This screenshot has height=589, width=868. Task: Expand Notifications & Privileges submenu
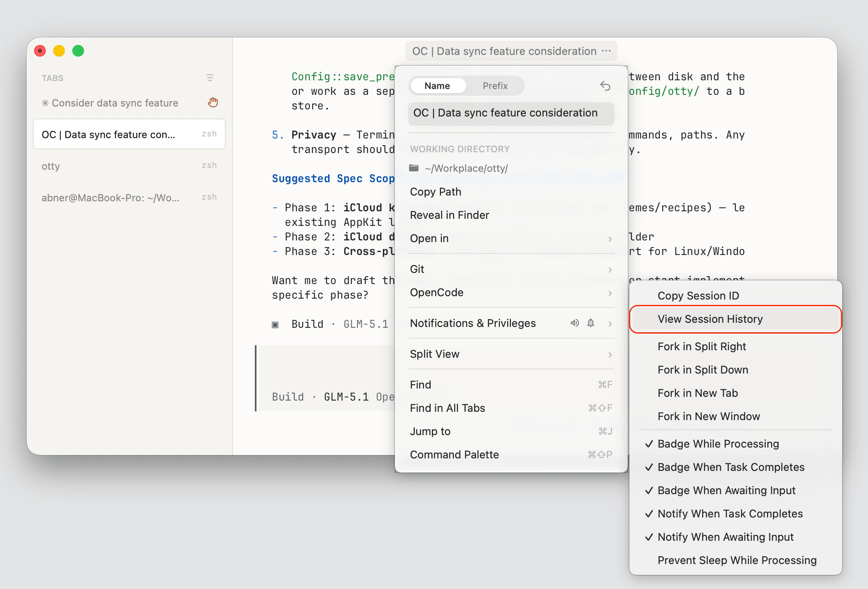pyautogui.click(x=511, y=323)
